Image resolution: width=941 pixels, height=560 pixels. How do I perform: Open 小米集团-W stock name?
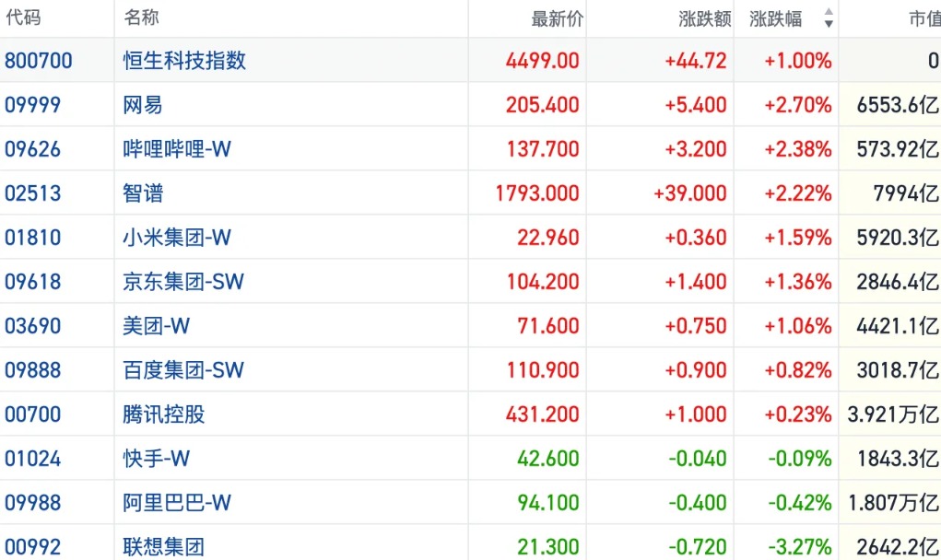177,238
